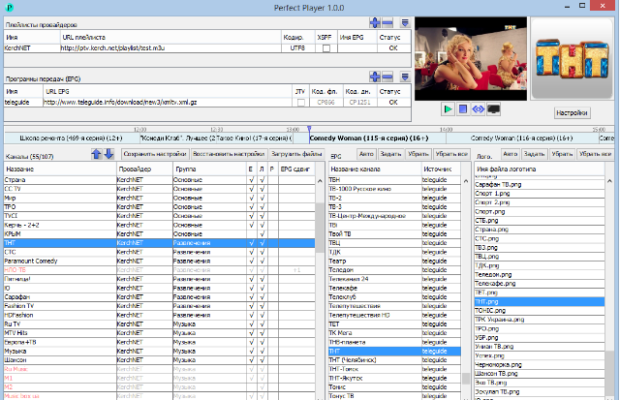
Task: Stop playback with the blue square button
Action: (463, 109)
